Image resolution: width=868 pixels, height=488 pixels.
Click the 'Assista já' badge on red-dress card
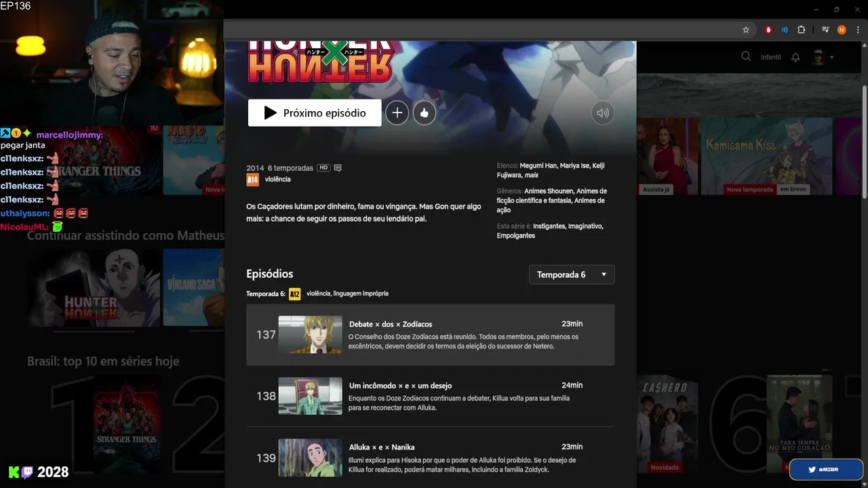(656, 189)
